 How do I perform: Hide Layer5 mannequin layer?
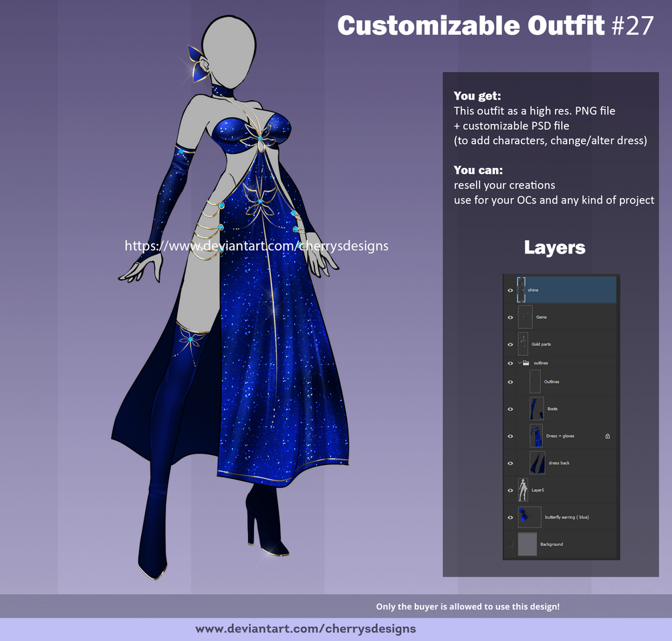pos(510,490)
